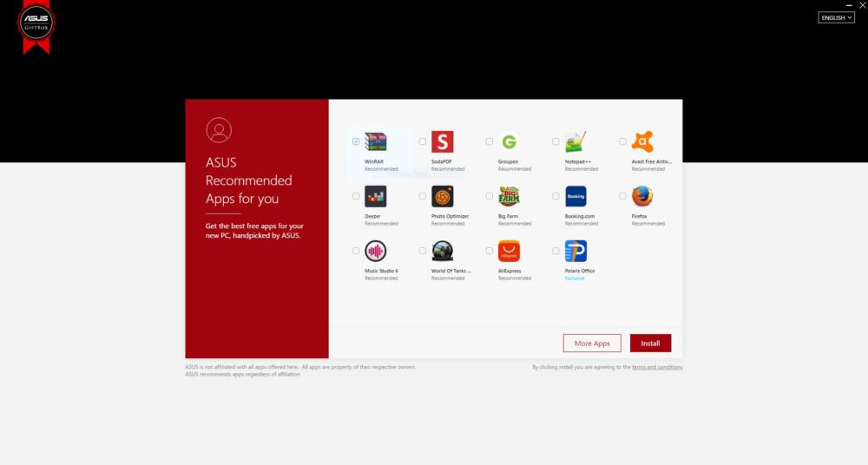The width and height of the screenshot is (868, 465).
Task: Select the World Of Tanks checkbox
Action: click(423, 251)
